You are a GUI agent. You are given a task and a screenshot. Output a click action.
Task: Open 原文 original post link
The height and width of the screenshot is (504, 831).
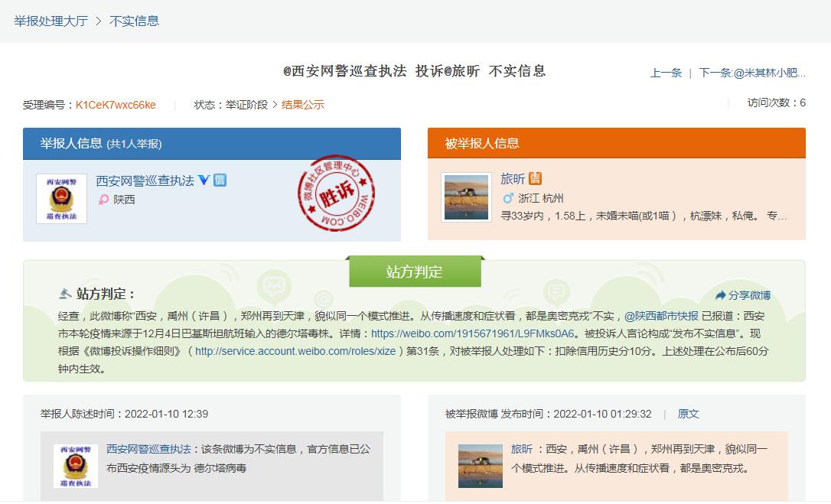point(688,414)
